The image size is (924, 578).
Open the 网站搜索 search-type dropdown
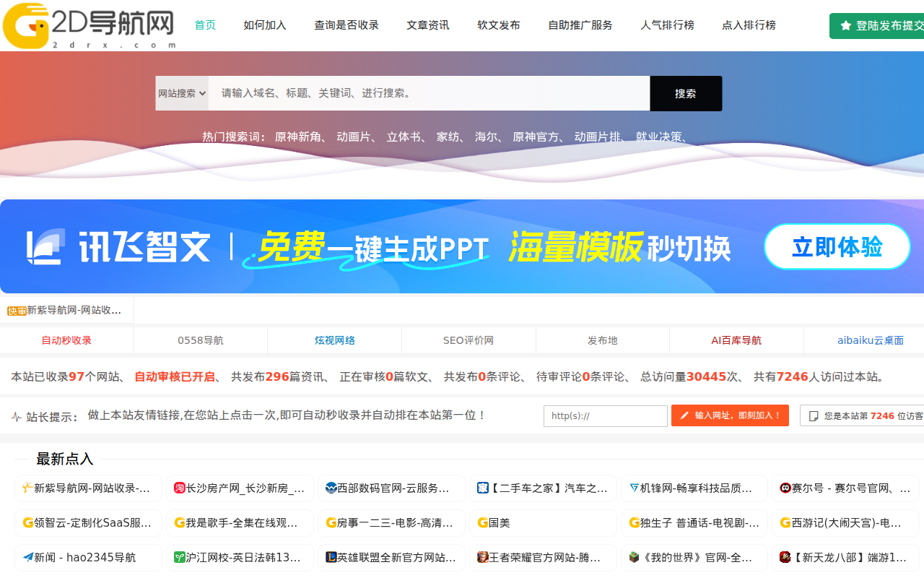click(182, 93)
